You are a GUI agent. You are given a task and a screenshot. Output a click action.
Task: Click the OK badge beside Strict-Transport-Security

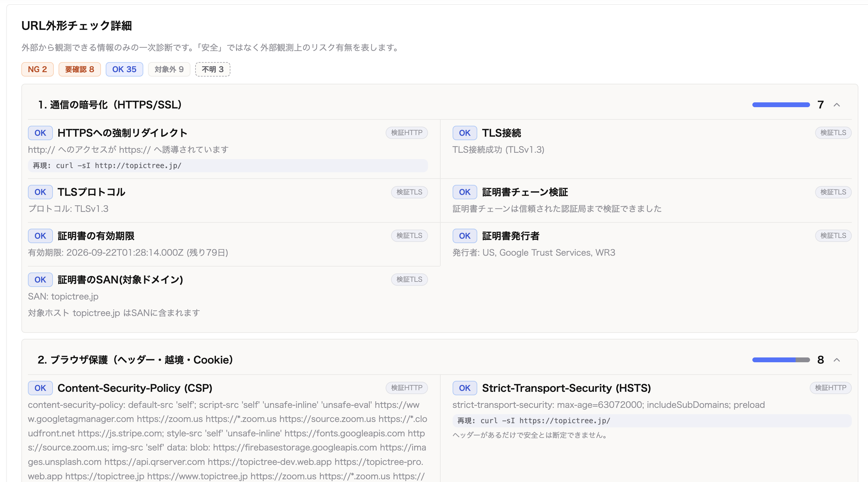[465, 388]
